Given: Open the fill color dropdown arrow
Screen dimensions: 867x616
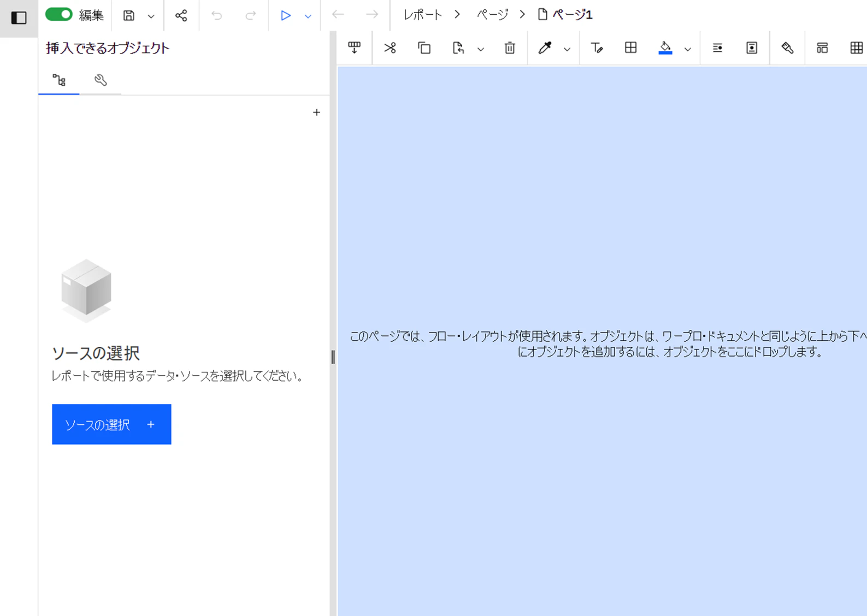Looking at the screenshot, I should click(688, 50).
